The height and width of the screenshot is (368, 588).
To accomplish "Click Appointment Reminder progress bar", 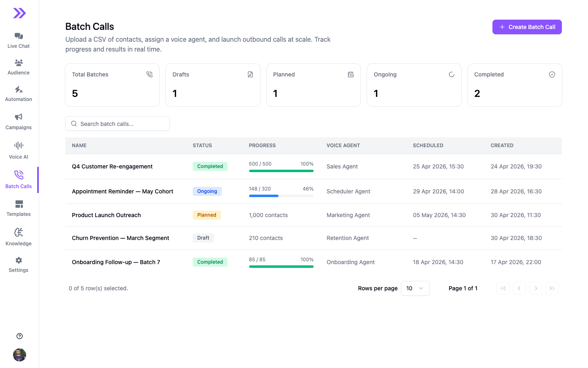I will tap(281, 196).
